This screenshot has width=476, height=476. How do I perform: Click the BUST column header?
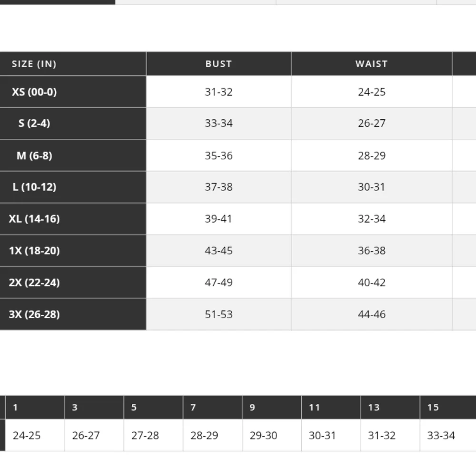(x=218, y=64)
